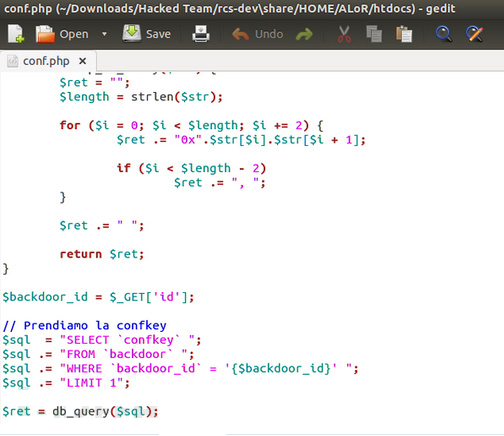Expand the Open recent files dropdown arrow
This screenshot has height=436, width=504.
104,34
